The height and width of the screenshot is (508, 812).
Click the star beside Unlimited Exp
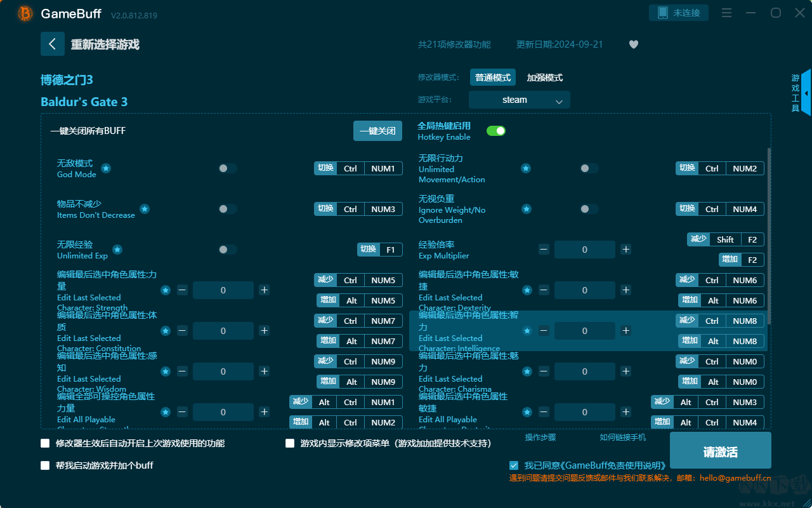(117, 250)
